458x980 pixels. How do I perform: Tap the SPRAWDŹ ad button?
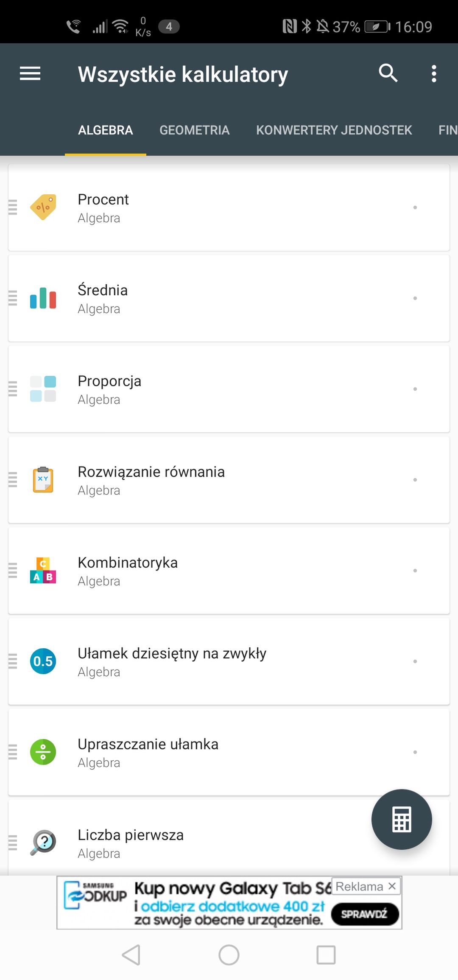pyautogui.click(x=365, y=914)
